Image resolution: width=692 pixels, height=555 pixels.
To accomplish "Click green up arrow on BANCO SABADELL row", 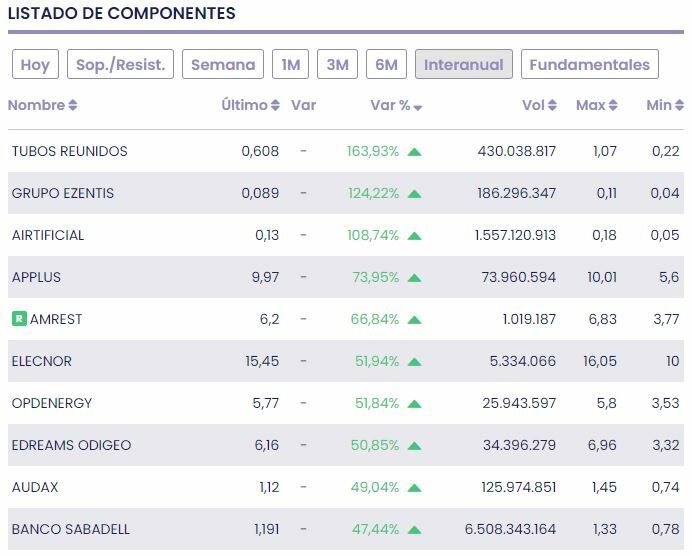I will pyautogui.click(x=414, y=530).
